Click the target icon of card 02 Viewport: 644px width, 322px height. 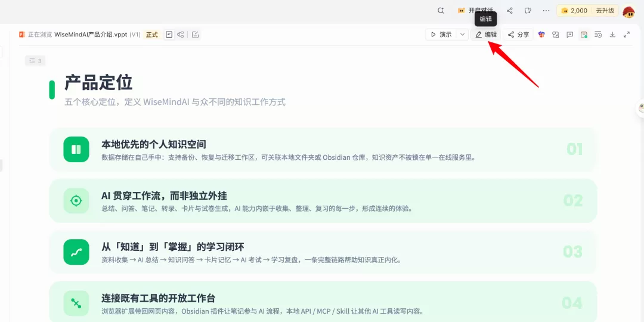tap(76, 200)
